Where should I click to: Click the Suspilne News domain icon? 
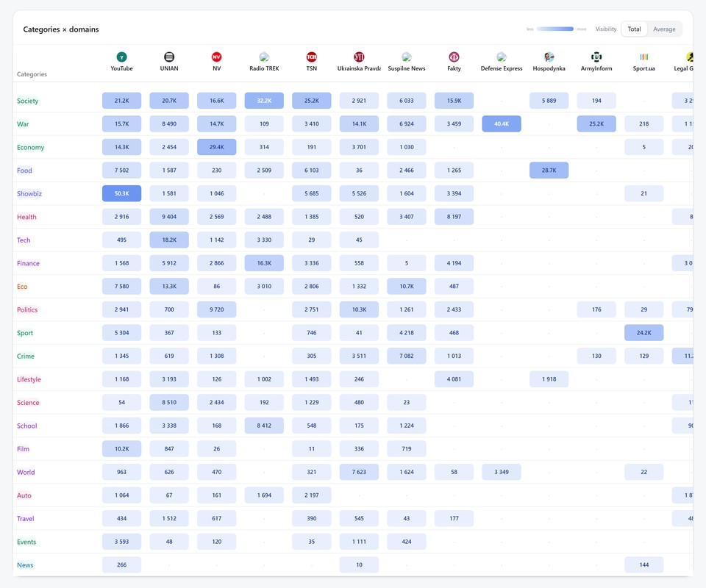407,57
